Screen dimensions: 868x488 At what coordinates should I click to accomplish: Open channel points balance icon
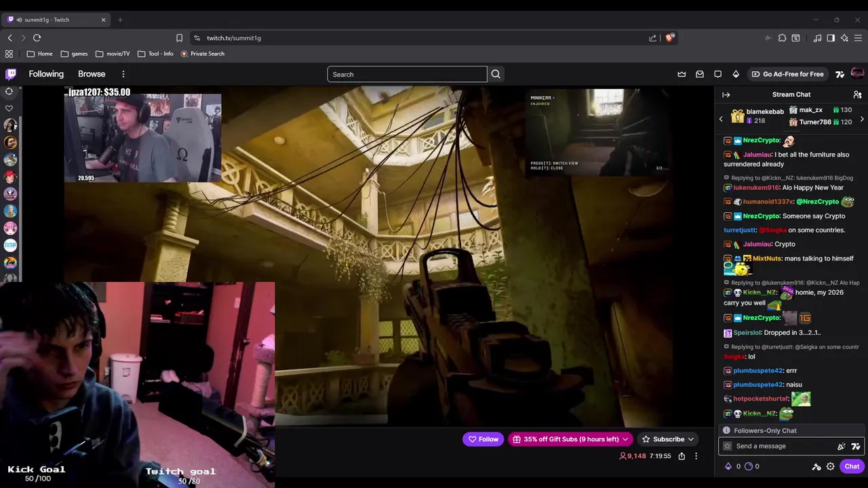click(x=749, y=466)
